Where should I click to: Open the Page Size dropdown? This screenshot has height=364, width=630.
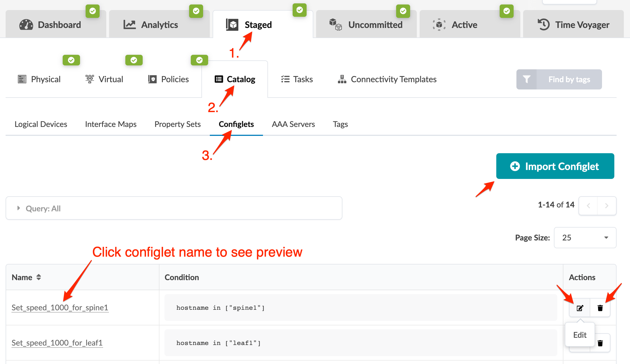click(585, 238)
